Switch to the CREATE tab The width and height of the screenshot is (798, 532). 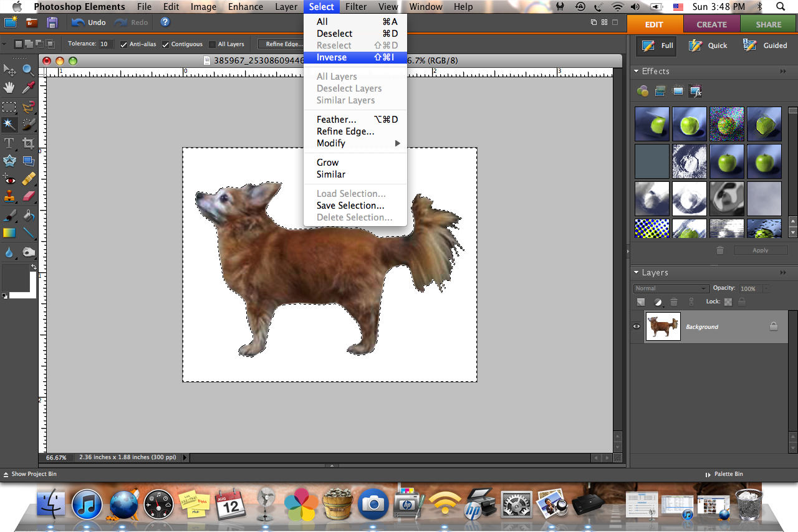click(711, 24)
